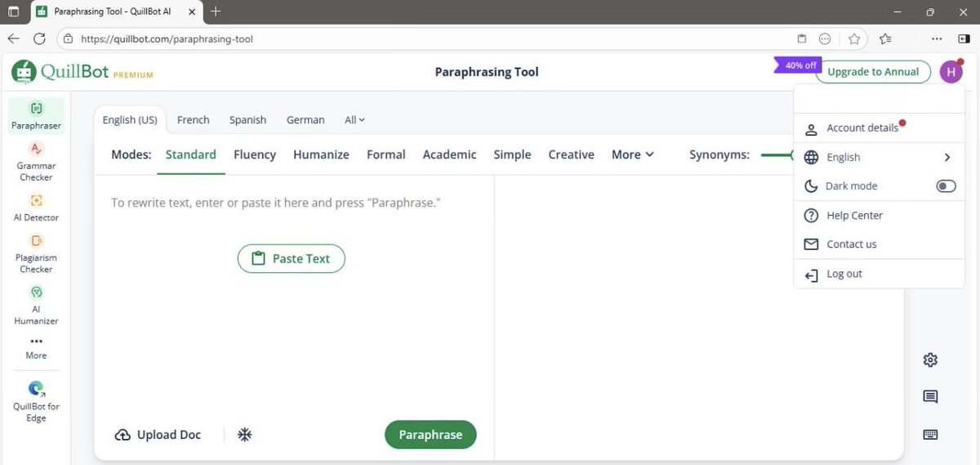Select German language tab
The height and width of the screenshot is (465, 980).
305,119
